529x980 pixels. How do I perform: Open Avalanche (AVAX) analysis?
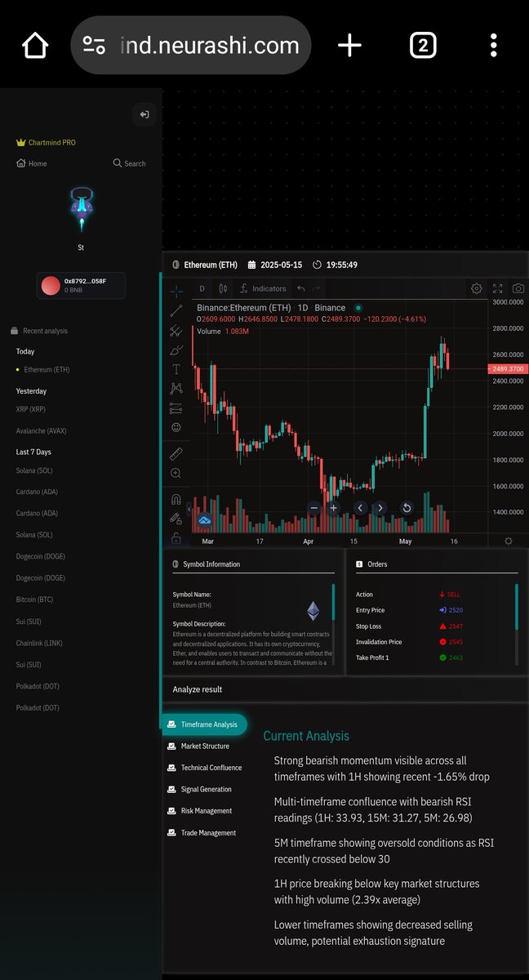[x=42, y=430]
